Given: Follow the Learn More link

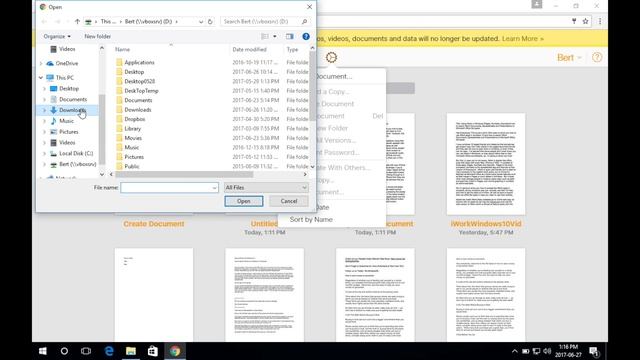Looking at the screenshot, I should click(522, 39).
